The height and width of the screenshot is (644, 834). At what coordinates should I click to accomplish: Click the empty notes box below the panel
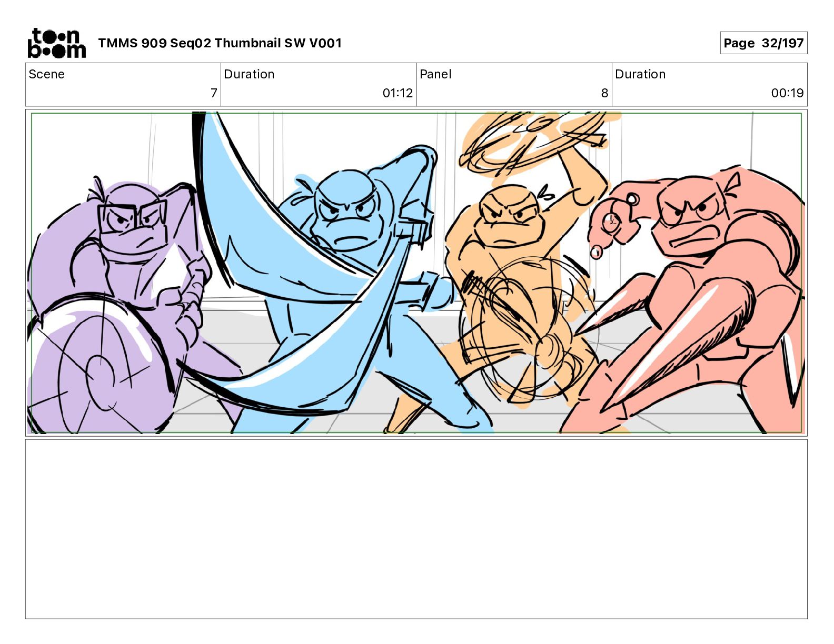[x=416, y=529]
